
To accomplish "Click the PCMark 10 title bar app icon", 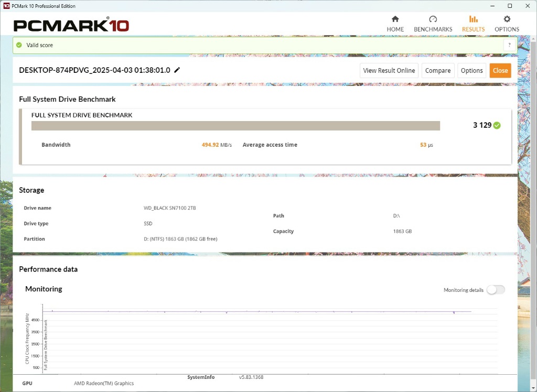I will [6, 6].
